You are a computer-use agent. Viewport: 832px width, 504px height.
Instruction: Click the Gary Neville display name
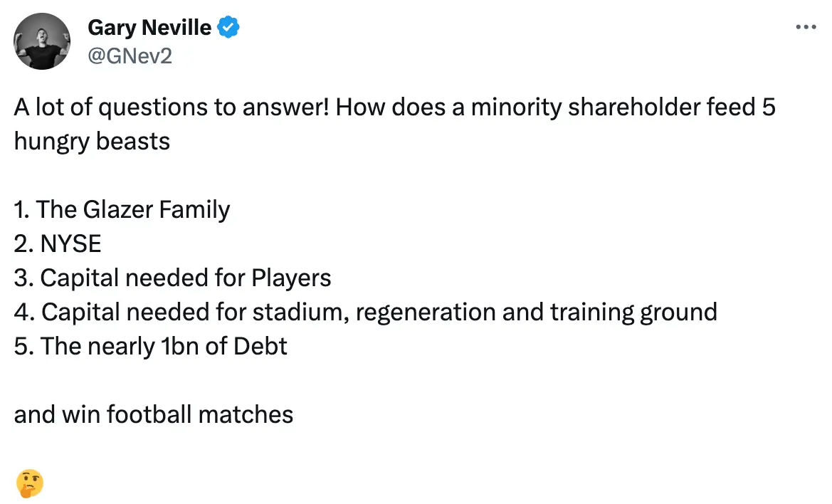pos(149,27)
